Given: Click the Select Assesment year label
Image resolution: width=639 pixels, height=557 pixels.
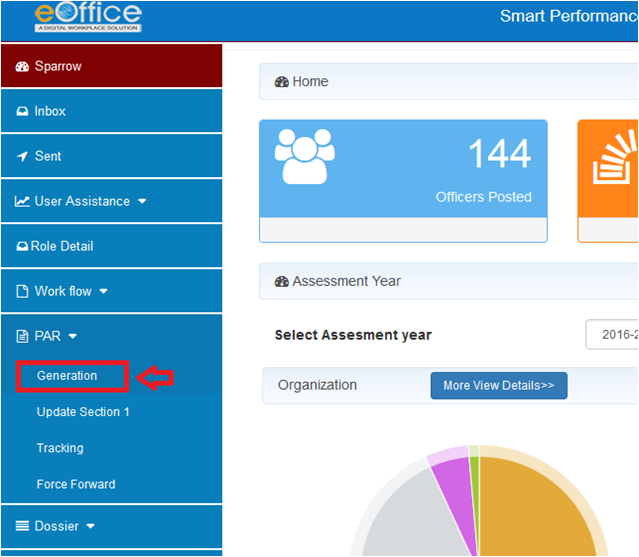Looking at the screenshot, I should (353, 335).
